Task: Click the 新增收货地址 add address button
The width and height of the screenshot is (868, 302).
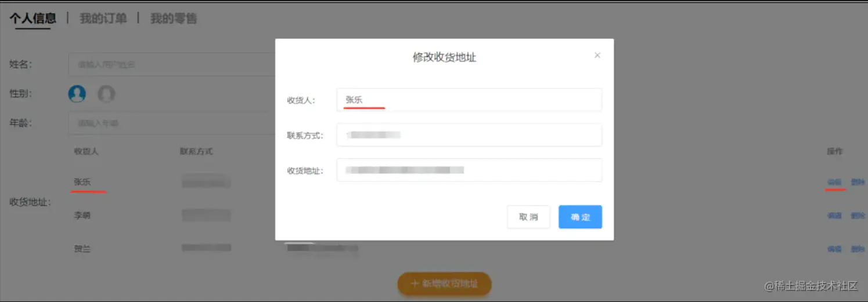Action: 444,284
